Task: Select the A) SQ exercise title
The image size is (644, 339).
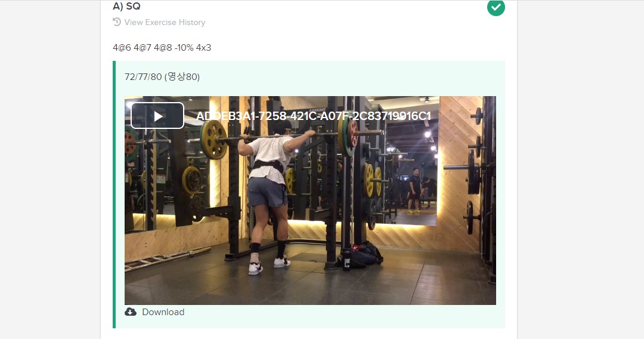Action: [x=126, y=6]
